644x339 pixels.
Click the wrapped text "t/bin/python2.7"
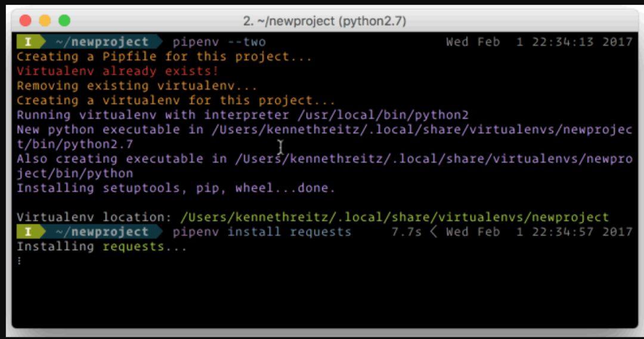[x=75, y=144]
